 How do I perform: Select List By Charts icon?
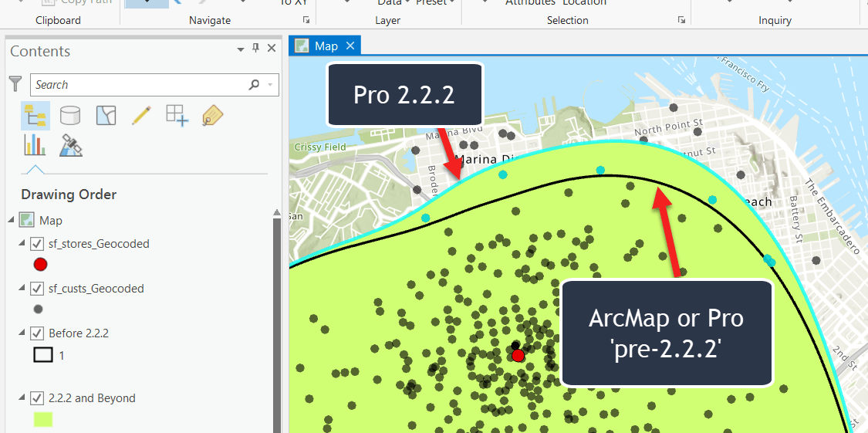click(35, 145)
